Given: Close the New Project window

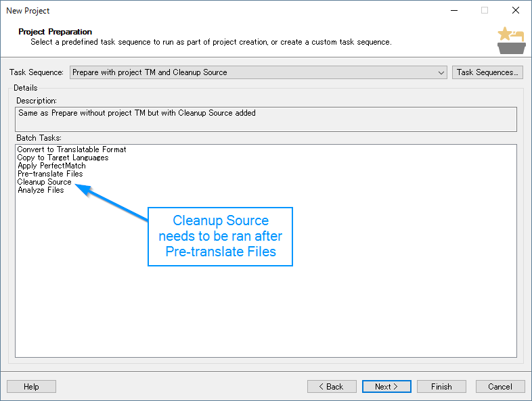Looking at the screenshot, I should coord(515,11).
